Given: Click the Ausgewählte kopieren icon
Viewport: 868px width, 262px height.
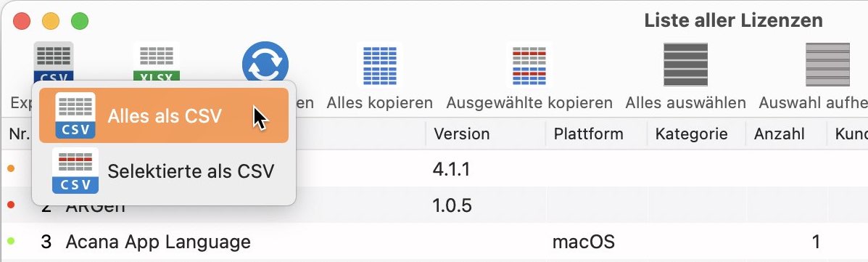Looking at the screenshot, I should tap(529, 65).
